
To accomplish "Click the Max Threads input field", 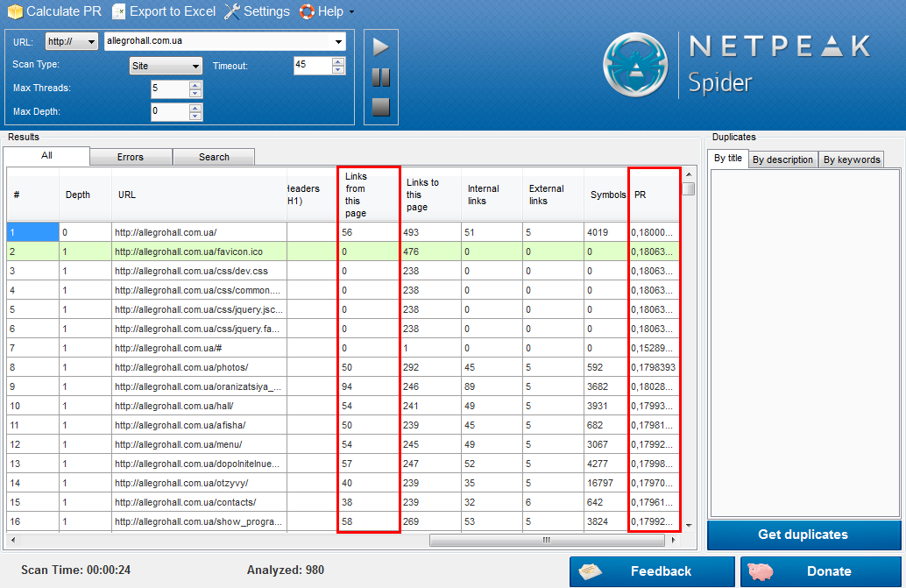I will tap(170, 89).
